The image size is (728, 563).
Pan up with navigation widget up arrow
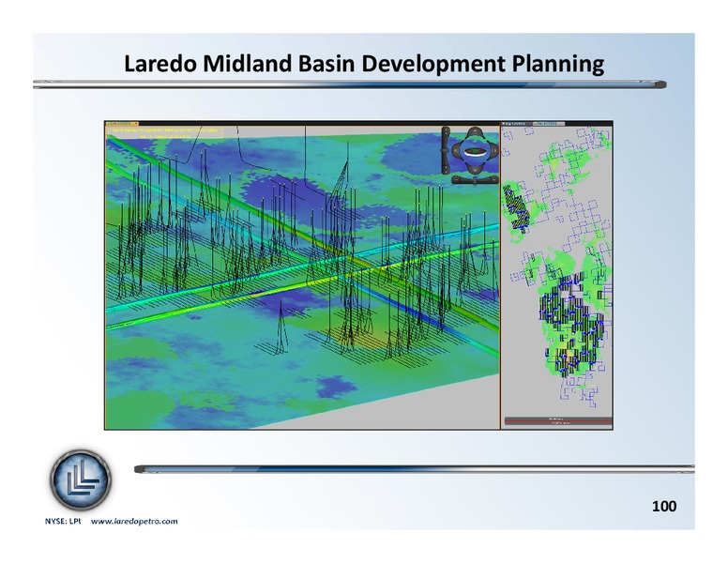pyautogui.click(x=475, y=131)
